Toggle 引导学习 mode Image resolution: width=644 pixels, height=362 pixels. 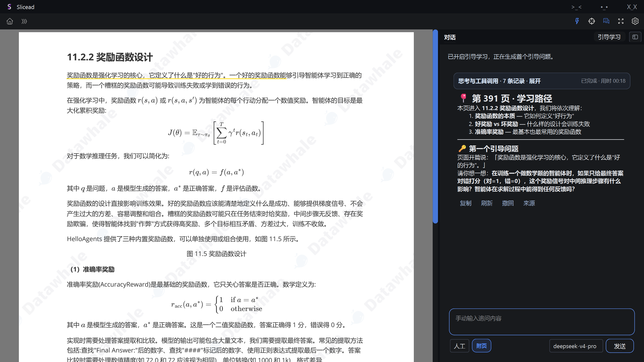click(609, 37)
